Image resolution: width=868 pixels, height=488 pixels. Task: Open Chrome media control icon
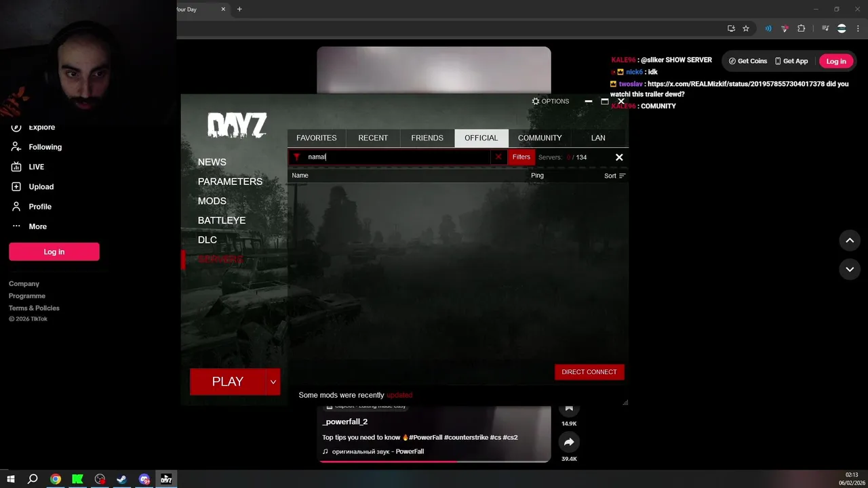pos(825,28)
